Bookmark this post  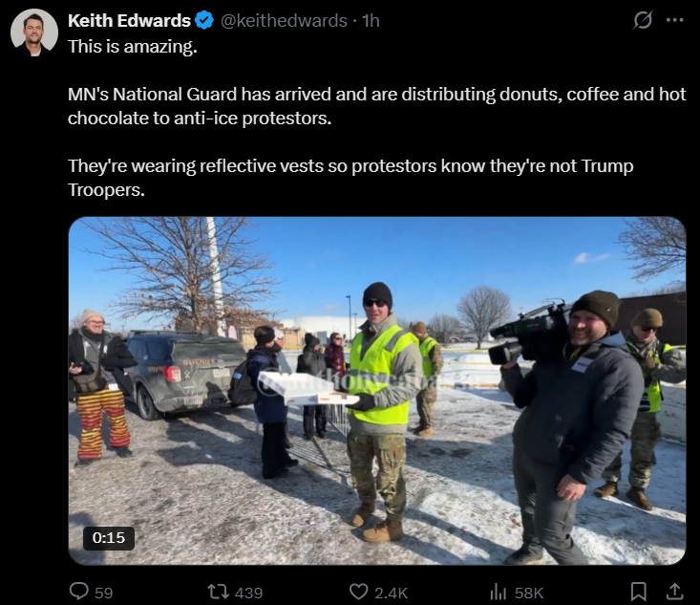pos(638,592)
